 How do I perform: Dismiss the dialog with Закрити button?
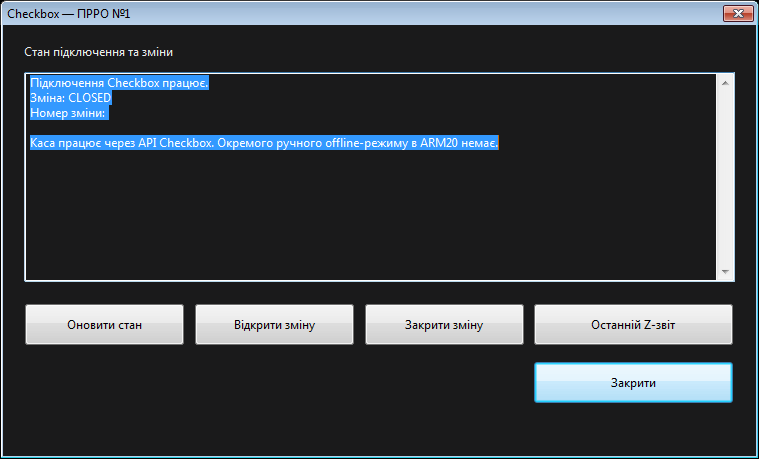coord(633,382)
